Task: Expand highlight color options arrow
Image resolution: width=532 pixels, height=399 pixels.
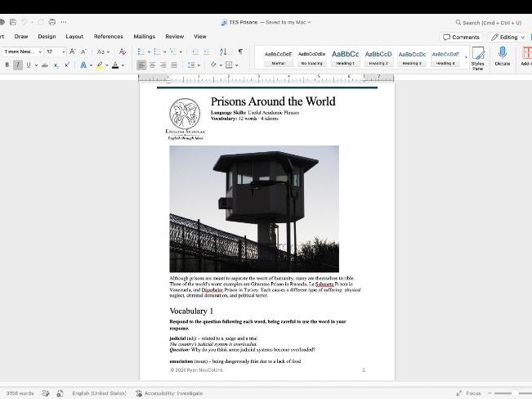Action: point(107,65)
